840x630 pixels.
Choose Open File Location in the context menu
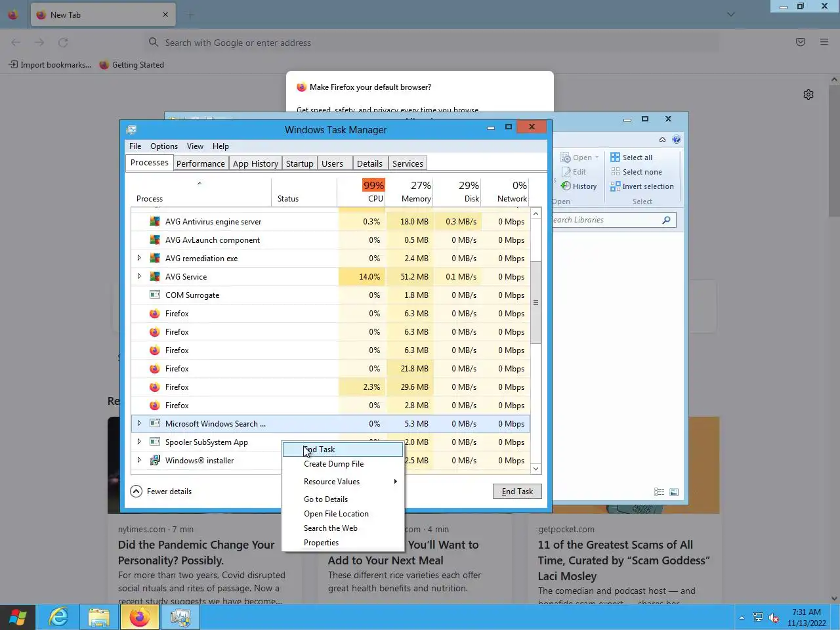pyautogui.click(x=343, y=514)
